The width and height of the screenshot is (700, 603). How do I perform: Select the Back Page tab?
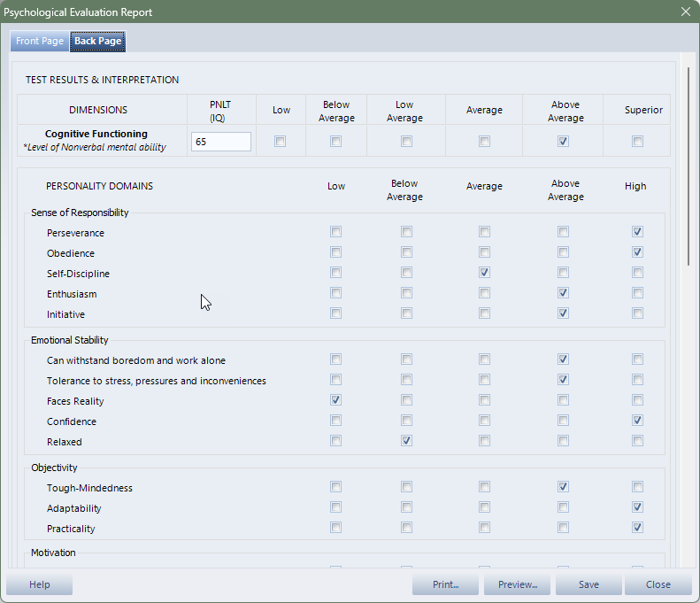[97, 42]
